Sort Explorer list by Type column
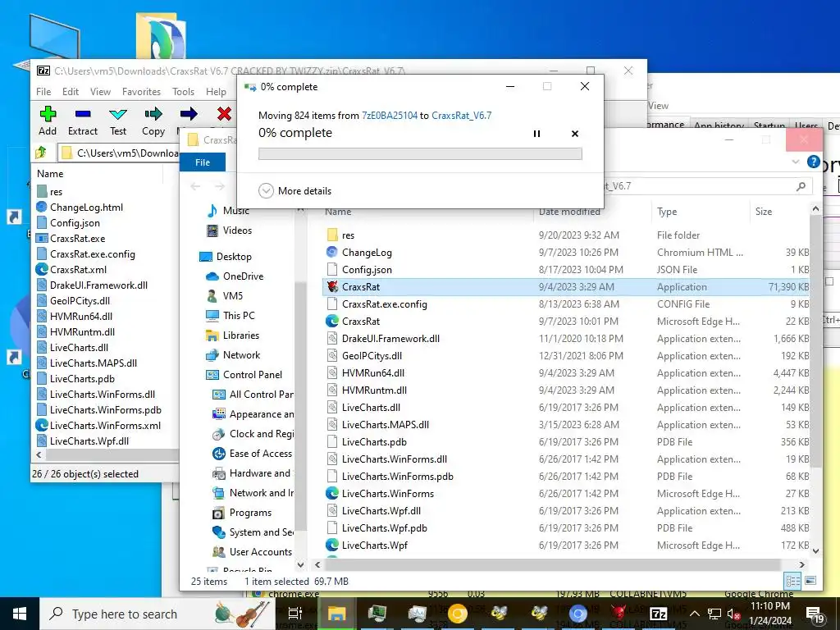 (x=701, y=212)
